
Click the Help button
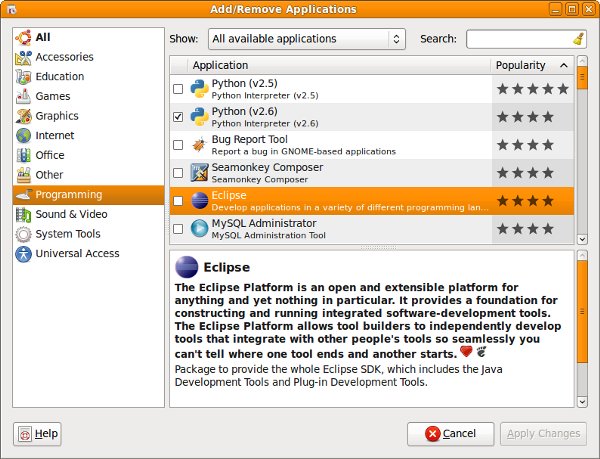[x=38, y=434]
